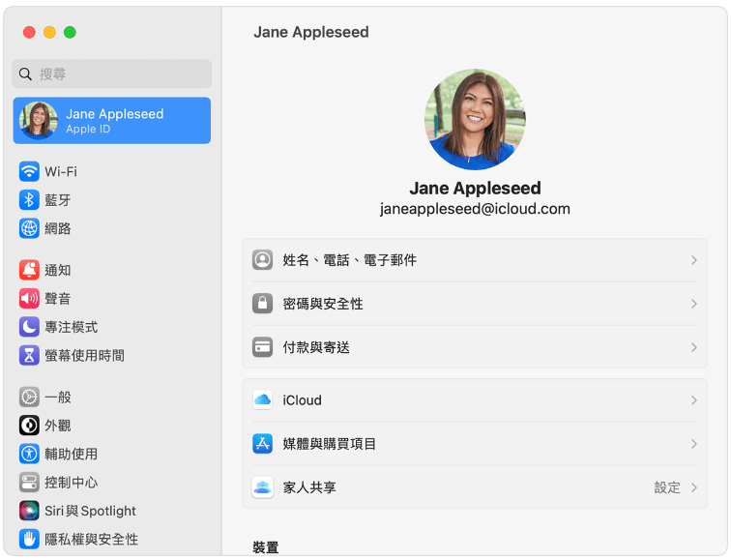Click the speaker icon beside 聲音

pyautogui.click(x=29, y=299)
